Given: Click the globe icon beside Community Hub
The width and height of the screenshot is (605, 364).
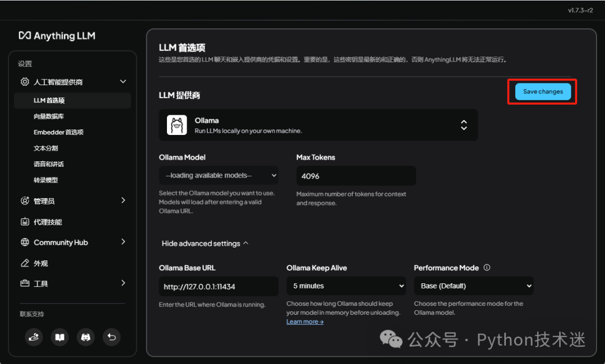Looking at the screenshot, I should coord(25,242).
